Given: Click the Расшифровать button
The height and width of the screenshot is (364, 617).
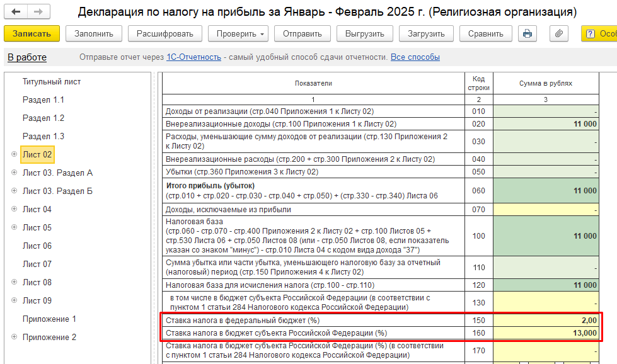Looking at the screenshot, I should tap(164, 33).
